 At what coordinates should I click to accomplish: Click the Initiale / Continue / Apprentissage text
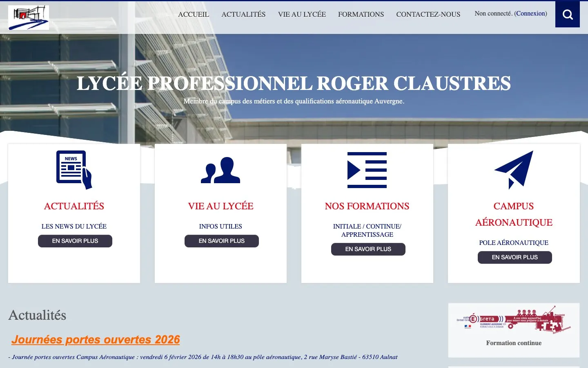[367, 230]
